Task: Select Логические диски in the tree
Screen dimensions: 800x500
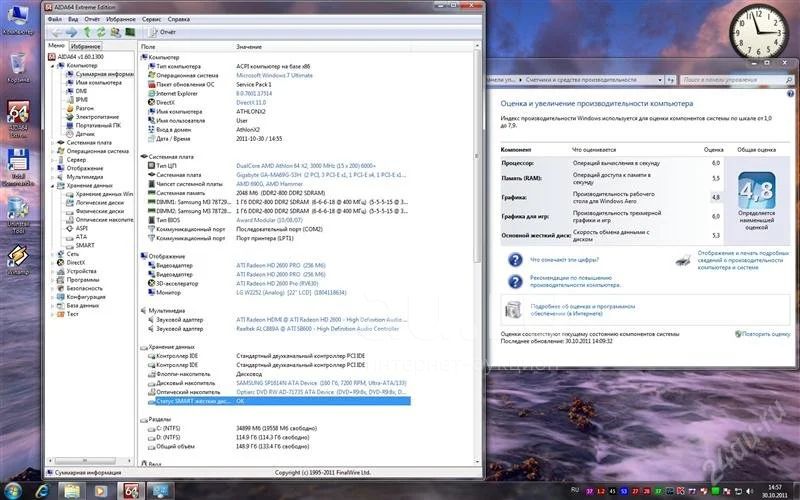Action: click(x=99, y=203)
